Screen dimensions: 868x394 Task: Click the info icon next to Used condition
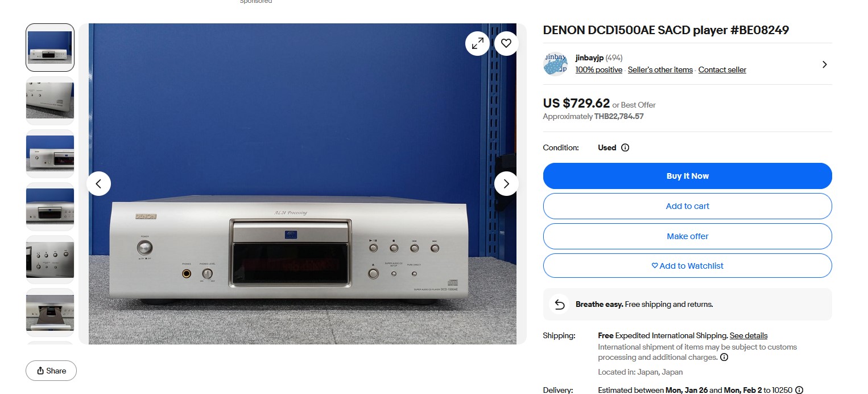click(x=625, y=147)
